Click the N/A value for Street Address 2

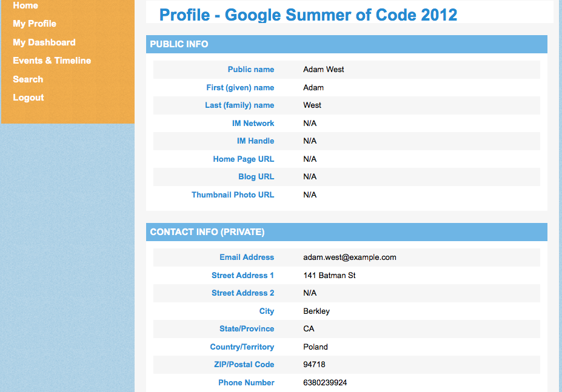[310, 293]
